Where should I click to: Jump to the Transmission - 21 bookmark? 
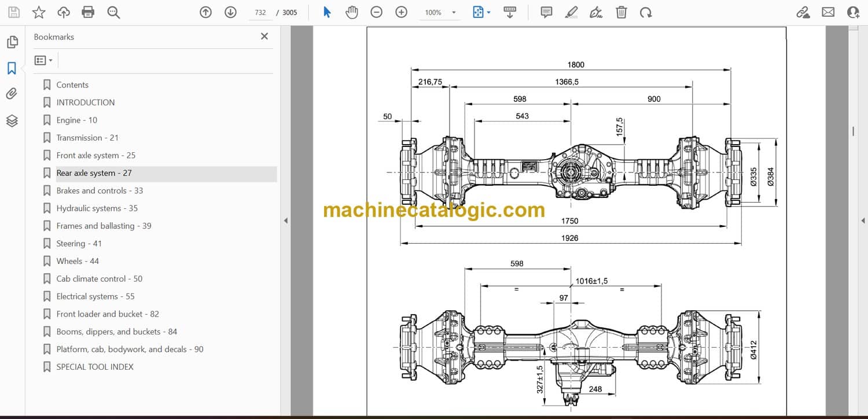coord(87,138)
